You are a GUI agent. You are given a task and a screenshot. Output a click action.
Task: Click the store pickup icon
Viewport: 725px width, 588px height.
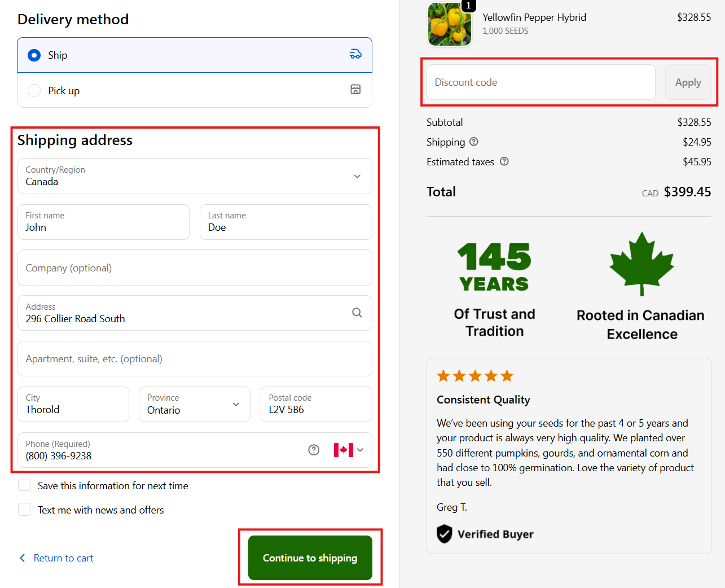click(x=355, y=90)
